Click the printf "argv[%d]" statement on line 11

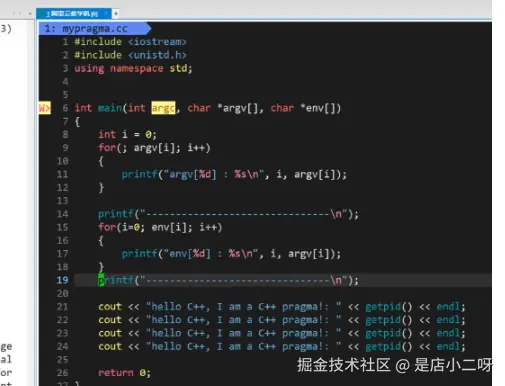[x=234, y=174]
